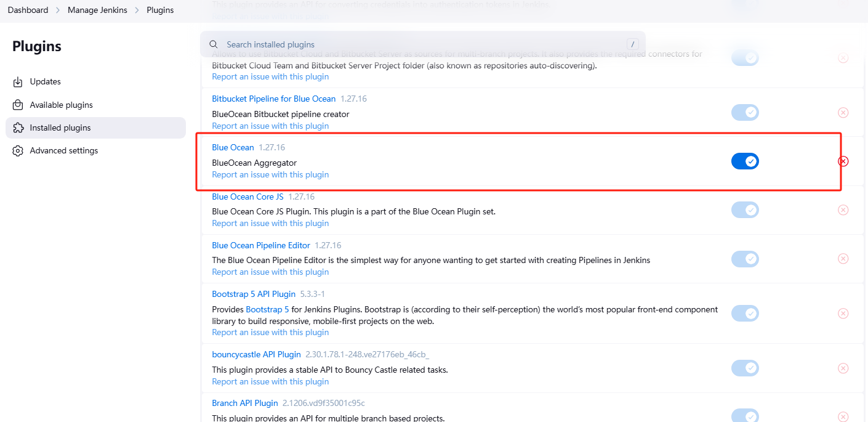Open Bitbucket Pipeline for Blue Ocean link

pyautogui.click(x=274, y=99)
